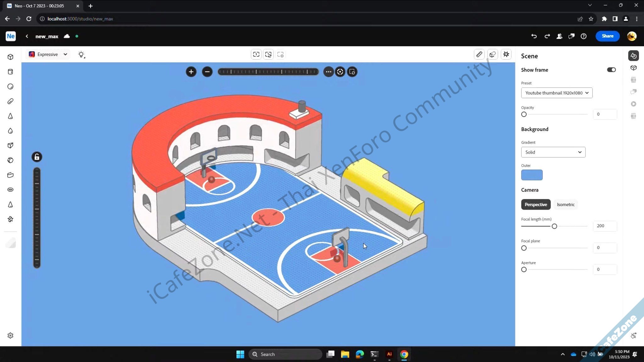This screenshot has height=362, width=644.
Task: Click the recenter view target icon
Action: (x=340, y=72)
